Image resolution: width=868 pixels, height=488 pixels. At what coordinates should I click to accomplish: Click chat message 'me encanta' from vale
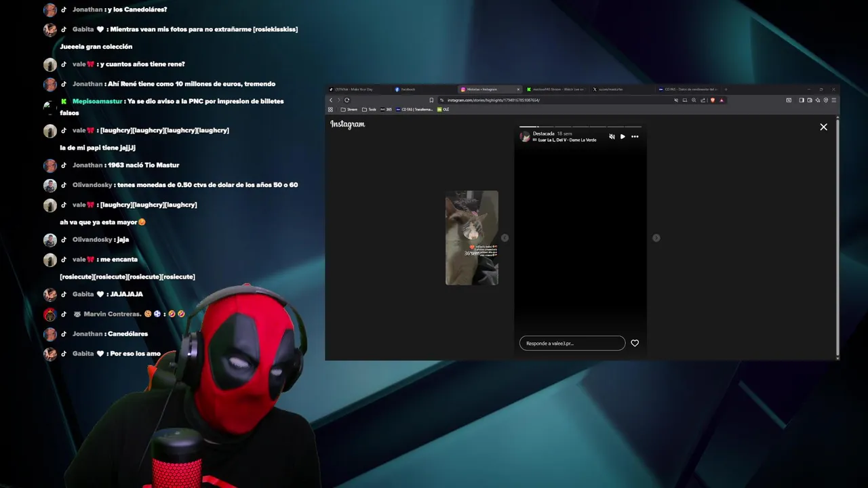[x=119, y=259]
